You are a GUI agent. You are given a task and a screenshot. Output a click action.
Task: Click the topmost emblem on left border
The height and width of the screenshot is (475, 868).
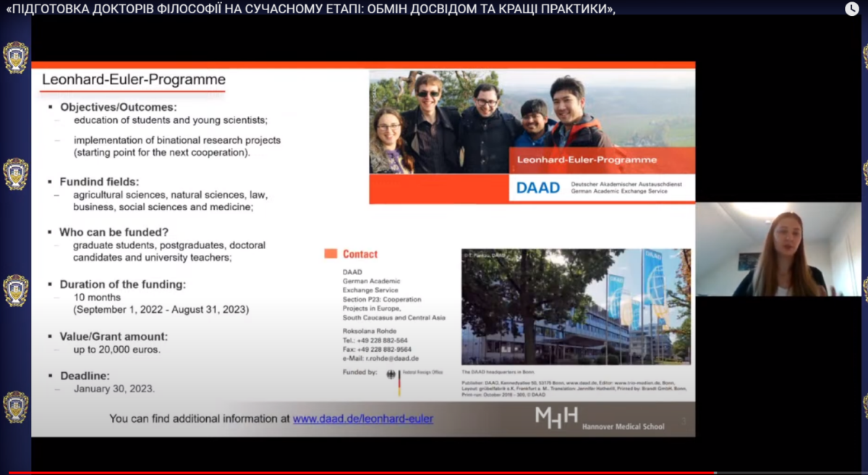[16, 57]
